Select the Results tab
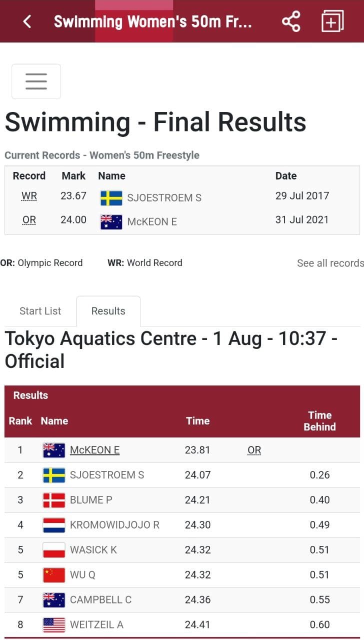This screenshot has width=364, height=640. coord(108,311)
